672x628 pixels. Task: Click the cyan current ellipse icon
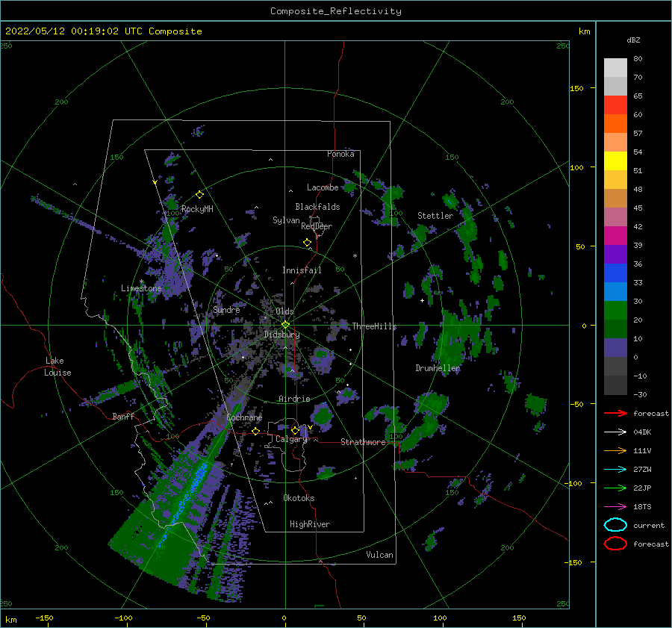click(615, 525)
